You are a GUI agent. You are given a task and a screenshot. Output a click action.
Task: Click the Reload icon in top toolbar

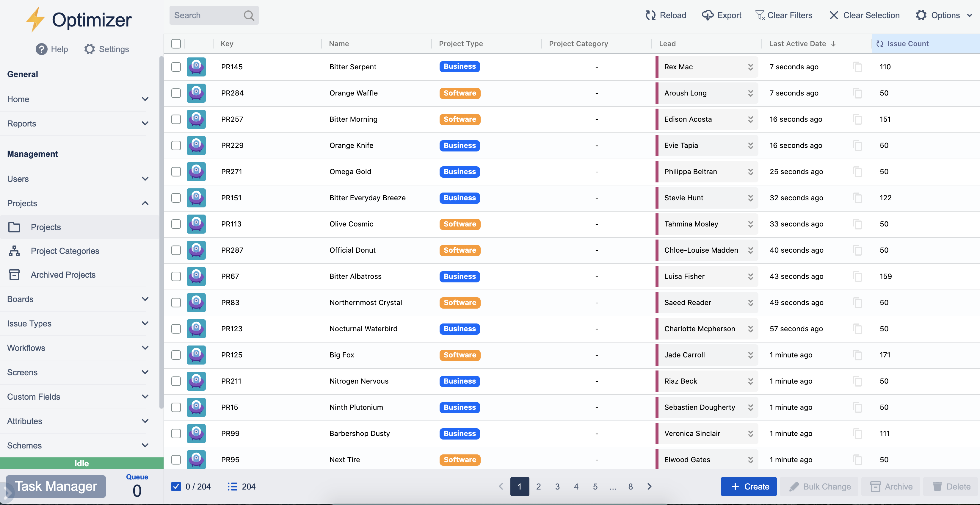coord(650,15)
